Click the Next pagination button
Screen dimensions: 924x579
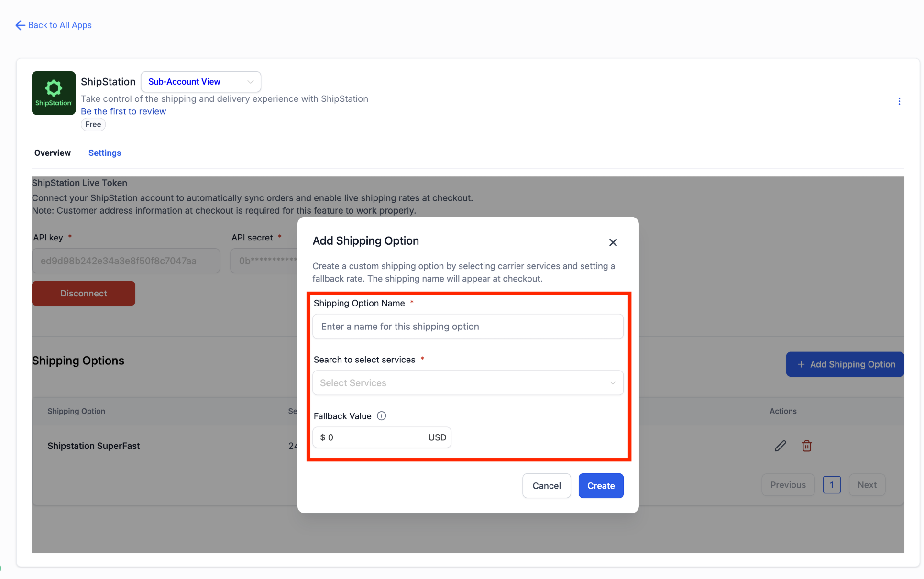click(x=867, y=485)
